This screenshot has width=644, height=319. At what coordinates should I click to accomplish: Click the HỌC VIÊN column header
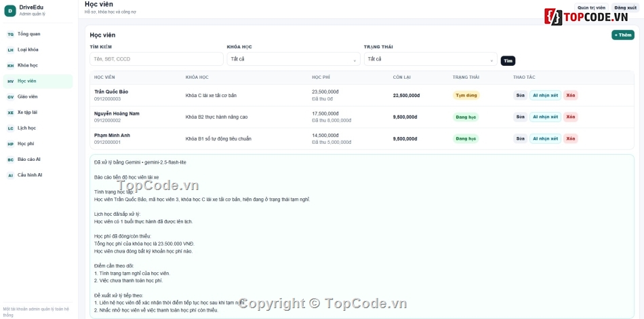pos(104,77)
